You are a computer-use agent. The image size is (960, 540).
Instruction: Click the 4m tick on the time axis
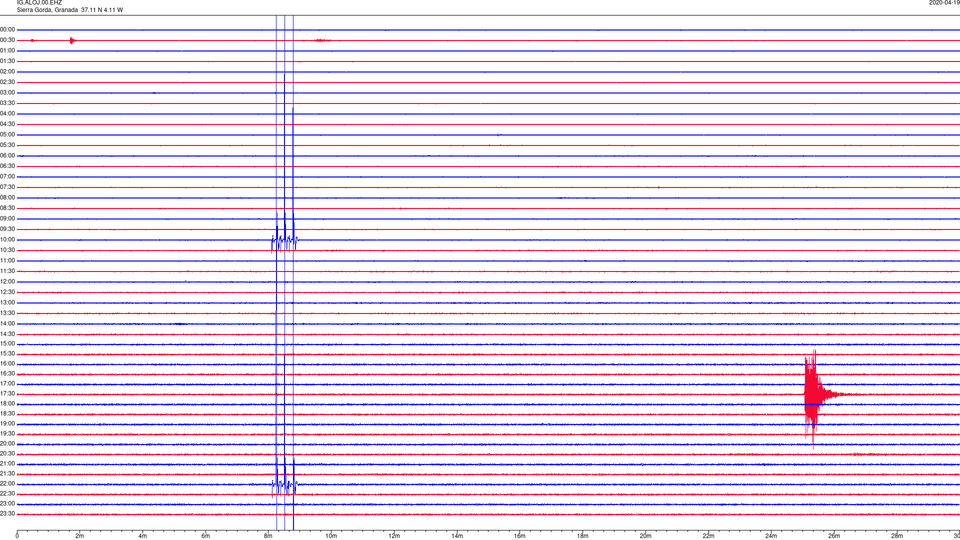pyautogui.click(x=143, y=536)
